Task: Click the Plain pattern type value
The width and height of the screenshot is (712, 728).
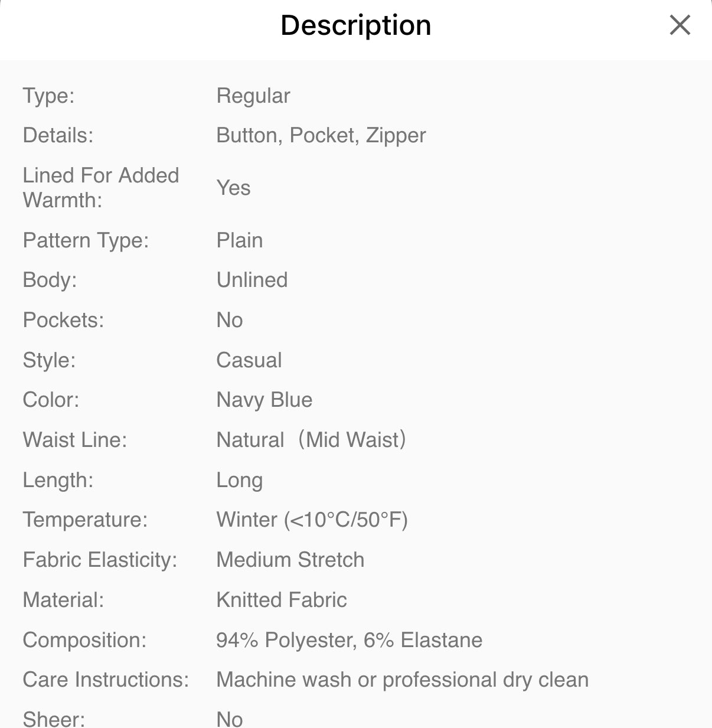Action: pyautogui.click(x=239, y=240)
